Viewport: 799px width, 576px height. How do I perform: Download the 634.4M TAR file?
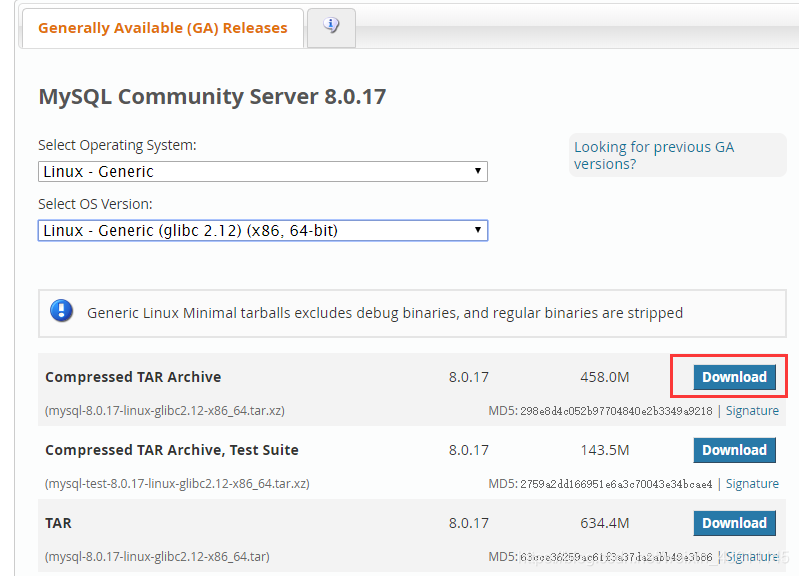coord(734,523)
